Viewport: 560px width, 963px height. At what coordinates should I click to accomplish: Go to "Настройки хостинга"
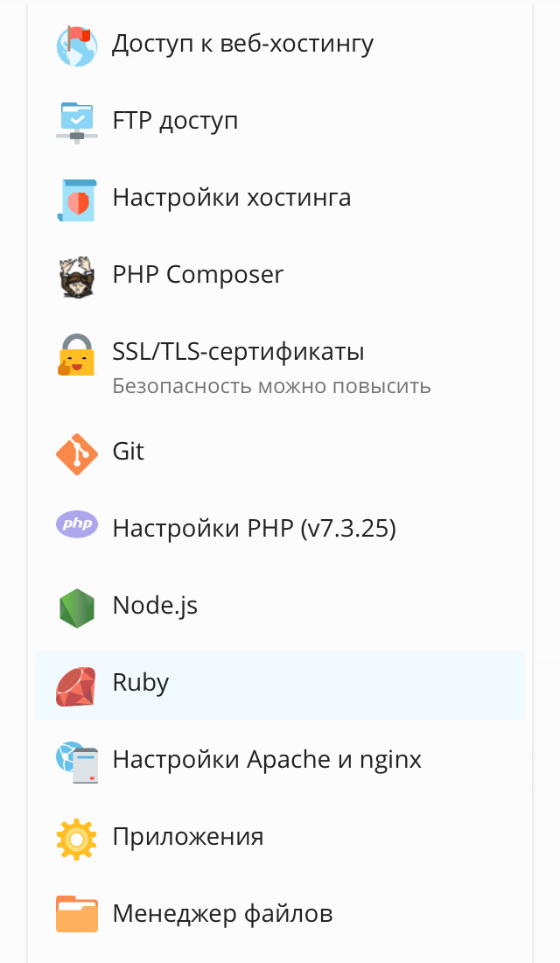pyautogui.click(x=232, y=198)
